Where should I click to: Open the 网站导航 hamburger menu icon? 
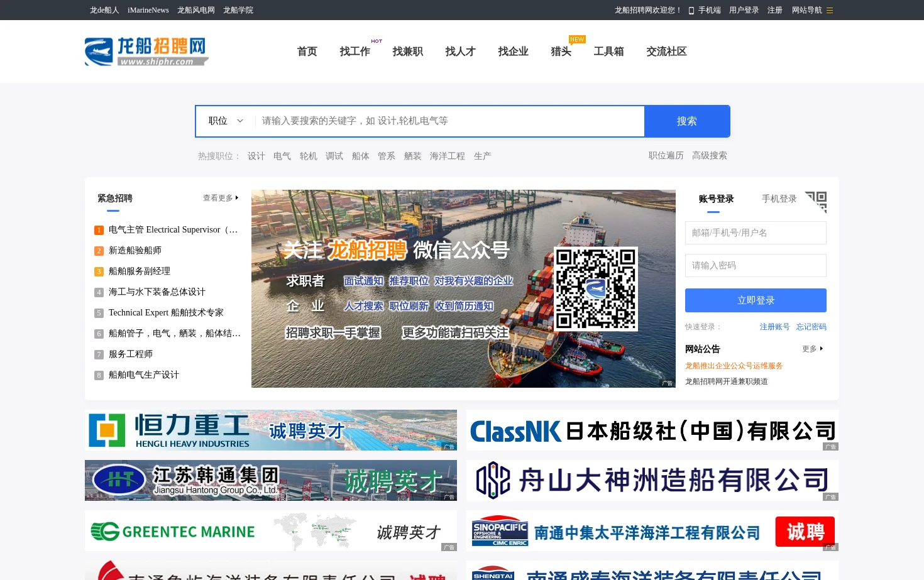coord(830,10)
